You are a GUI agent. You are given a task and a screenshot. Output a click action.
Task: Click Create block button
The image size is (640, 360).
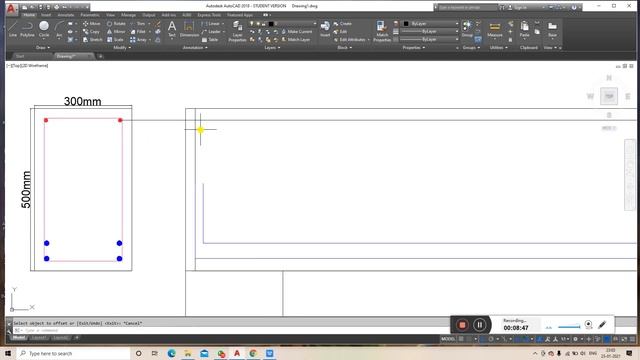(x=342, y=24)
